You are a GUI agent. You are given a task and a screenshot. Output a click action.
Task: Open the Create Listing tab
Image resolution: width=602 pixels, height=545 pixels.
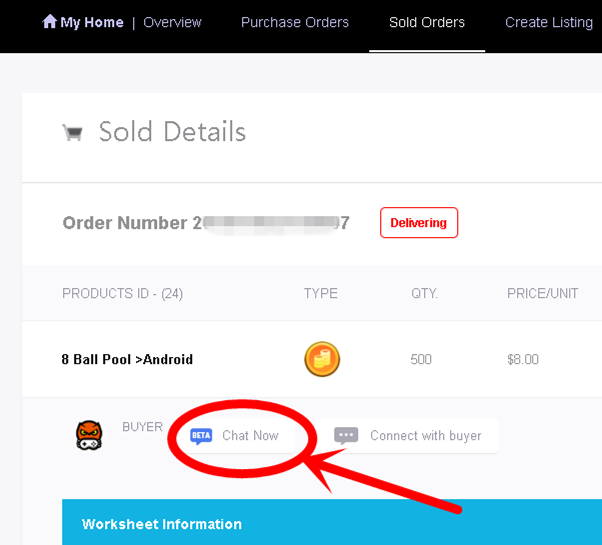(548, 22)
